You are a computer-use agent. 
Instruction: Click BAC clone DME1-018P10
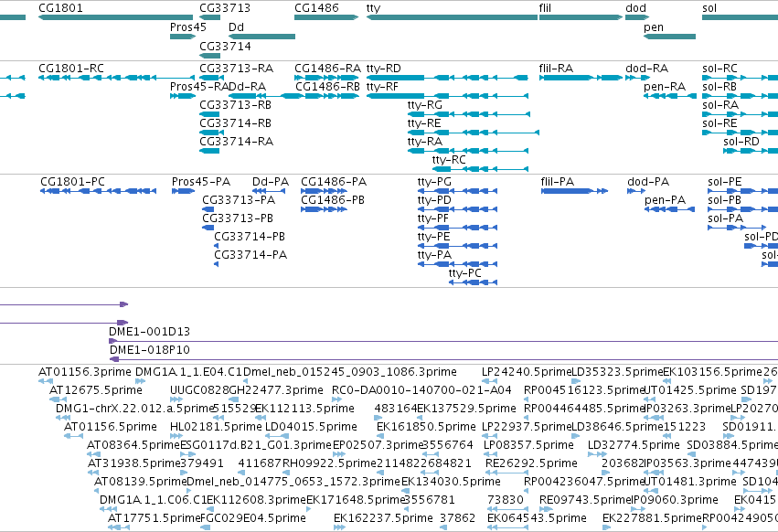click(443, 359)
